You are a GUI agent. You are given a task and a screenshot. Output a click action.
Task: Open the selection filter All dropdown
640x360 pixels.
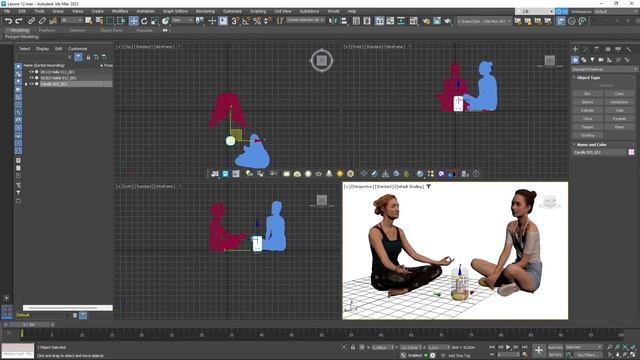(72, 20)
